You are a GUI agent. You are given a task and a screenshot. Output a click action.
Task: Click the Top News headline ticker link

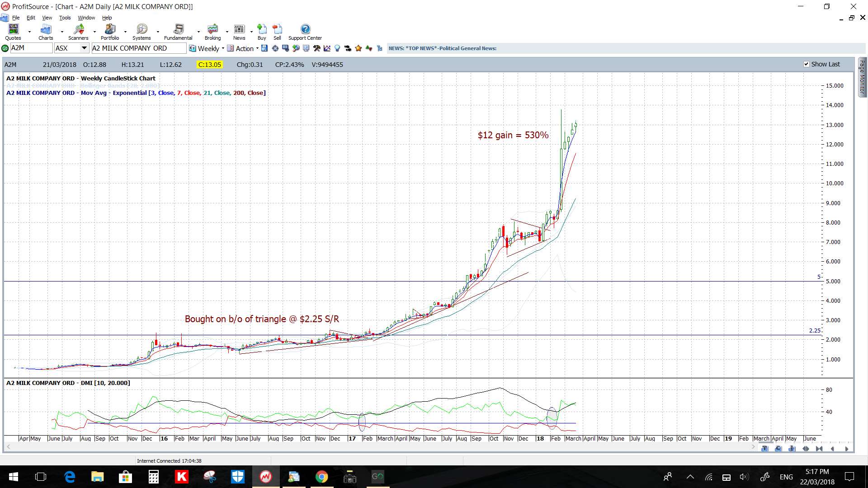443,48
